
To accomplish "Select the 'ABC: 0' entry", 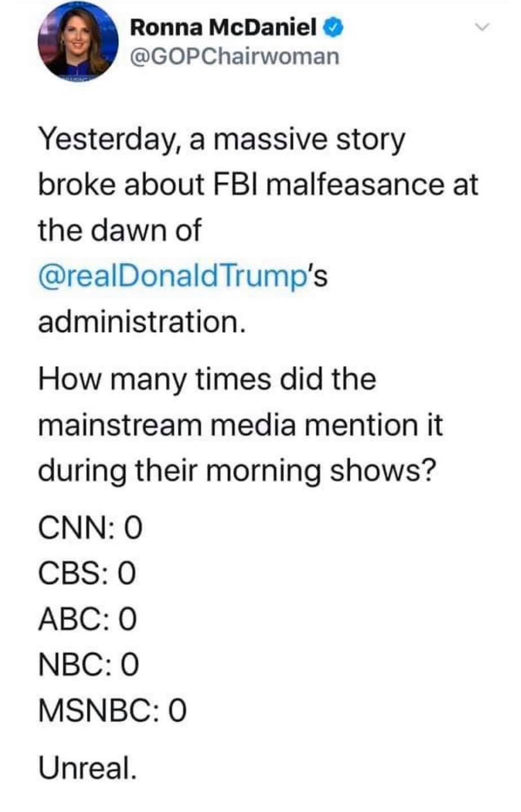I will coord(87,619).
